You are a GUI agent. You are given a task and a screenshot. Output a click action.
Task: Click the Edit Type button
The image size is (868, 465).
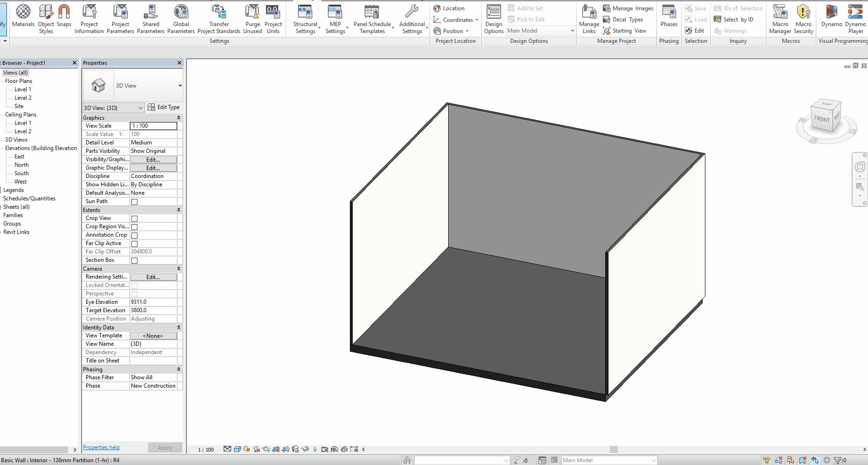pos(164,107)
